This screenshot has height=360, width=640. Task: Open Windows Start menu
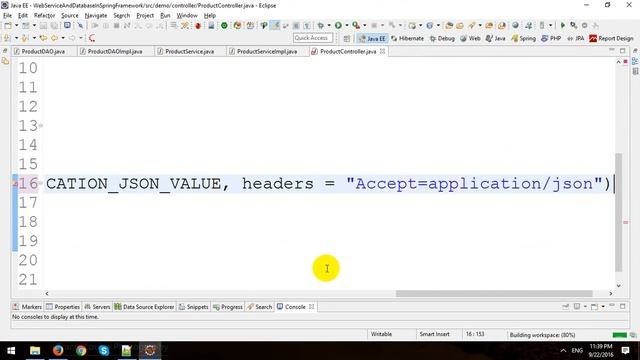(11, 351)
